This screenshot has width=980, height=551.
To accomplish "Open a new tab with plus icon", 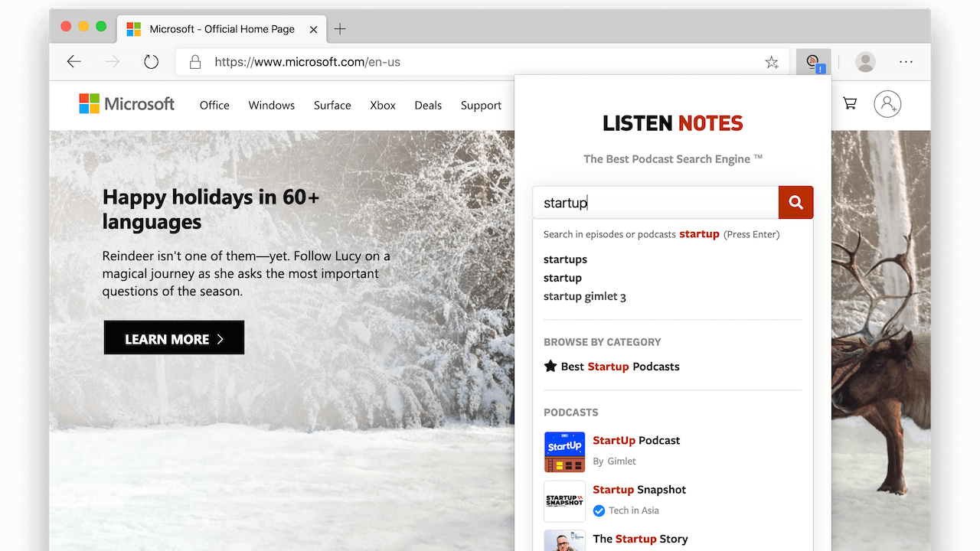I will pyautogui.click(x=340, y=29).
